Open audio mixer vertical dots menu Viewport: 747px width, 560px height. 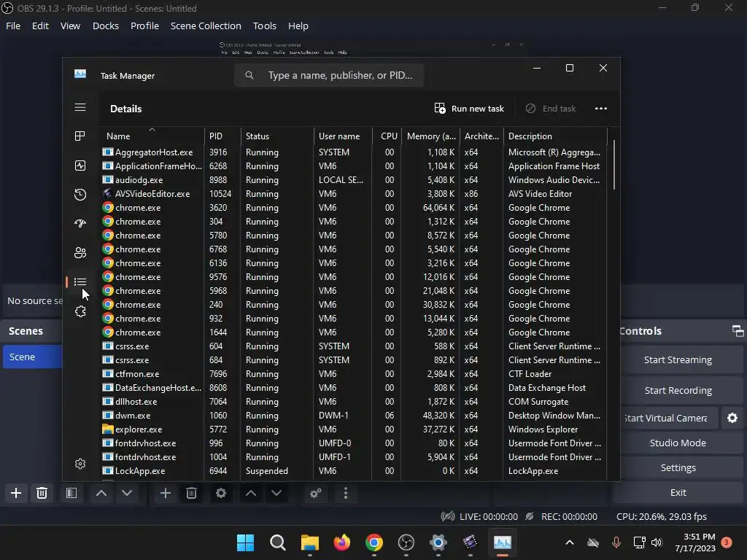click(x=345, y=493)
